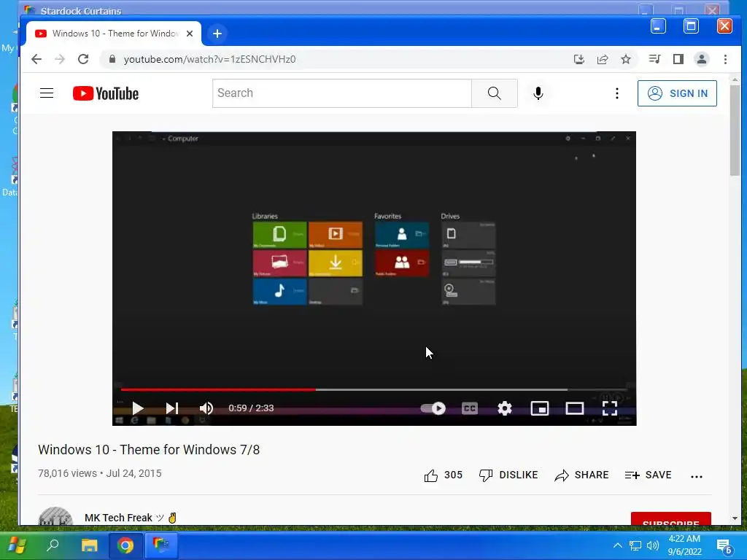Reload the YouTube page
Viewport: 747px width, 560px height.
83,59
